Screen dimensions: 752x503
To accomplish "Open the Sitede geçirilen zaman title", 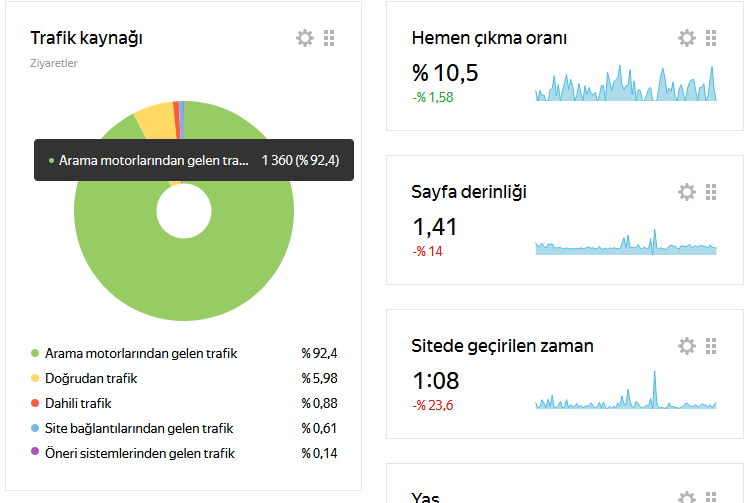I will [x=503, y=346].
